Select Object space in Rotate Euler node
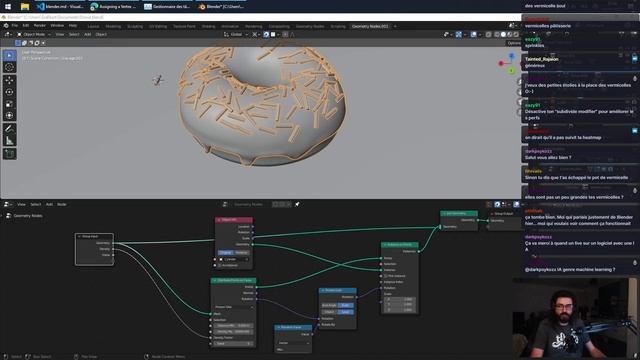The image size is (640, 360). (x=329, y=312)
